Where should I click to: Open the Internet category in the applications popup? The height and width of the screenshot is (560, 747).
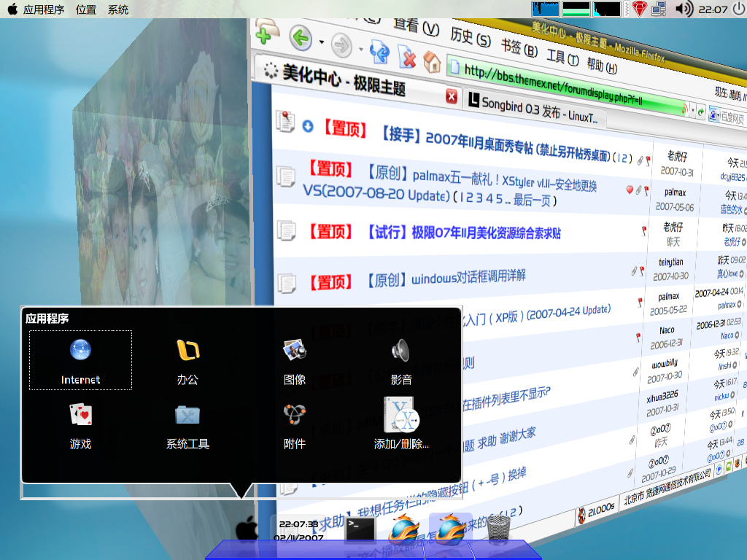[x=80, y=360]
